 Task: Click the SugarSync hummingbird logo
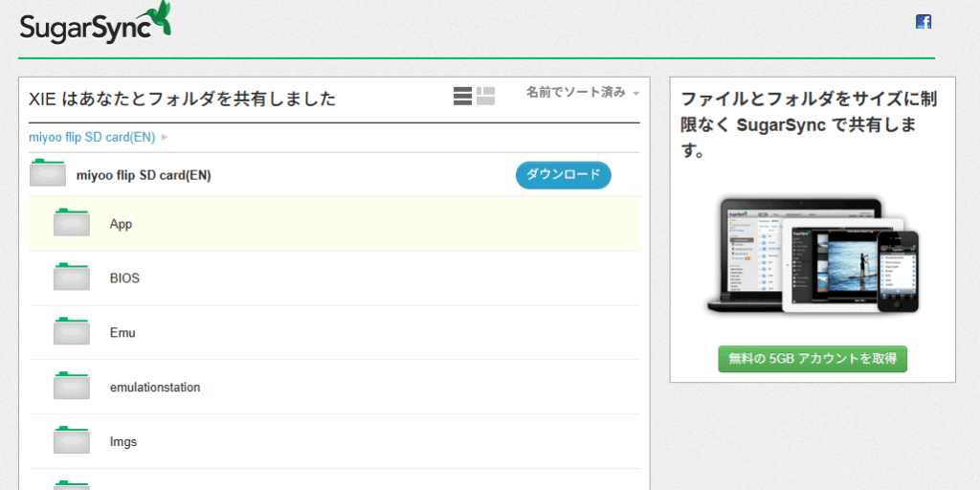(x=95, y=23)
